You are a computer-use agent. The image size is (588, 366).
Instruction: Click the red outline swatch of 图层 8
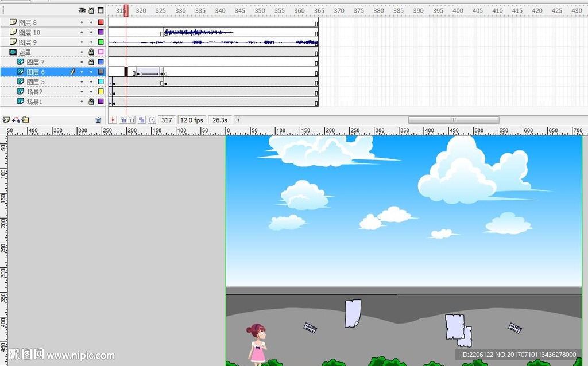(x=100, y=22)
